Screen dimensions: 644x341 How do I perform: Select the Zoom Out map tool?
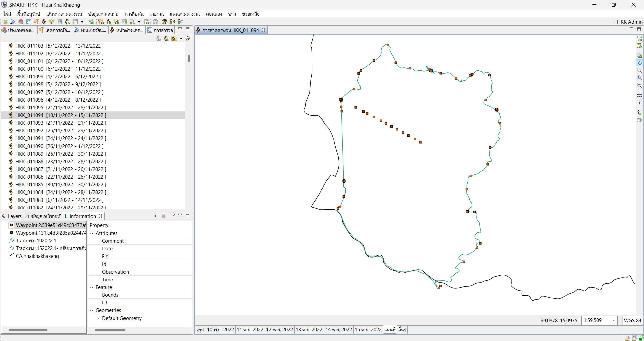[639, 85]
